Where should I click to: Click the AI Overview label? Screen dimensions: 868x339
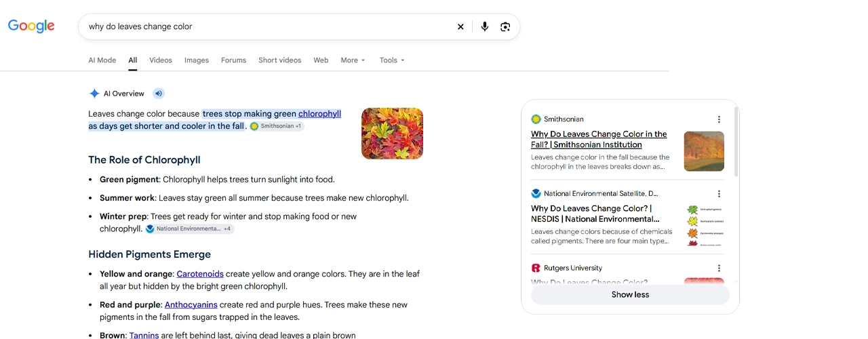(123, 94)
